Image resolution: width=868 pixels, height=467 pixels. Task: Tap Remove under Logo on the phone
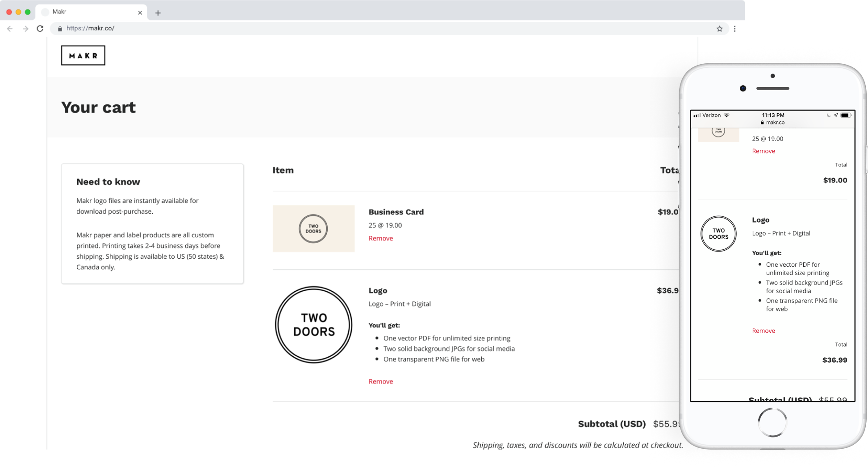763,331
